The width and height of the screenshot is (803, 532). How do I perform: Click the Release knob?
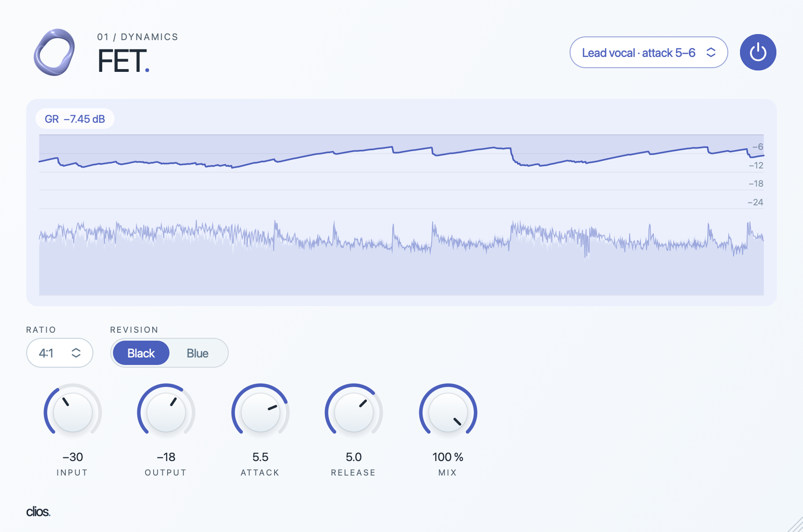click(354, 413)
